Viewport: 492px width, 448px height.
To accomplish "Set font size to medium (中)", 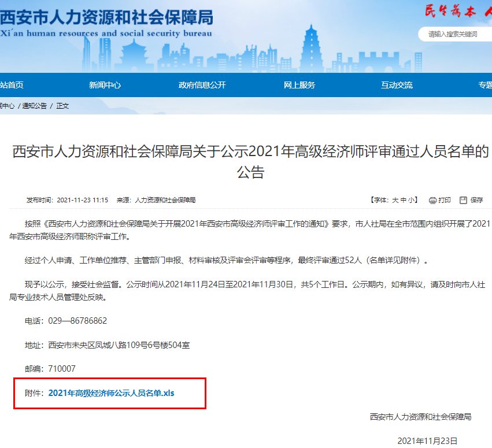I will (x=403, y=200).
